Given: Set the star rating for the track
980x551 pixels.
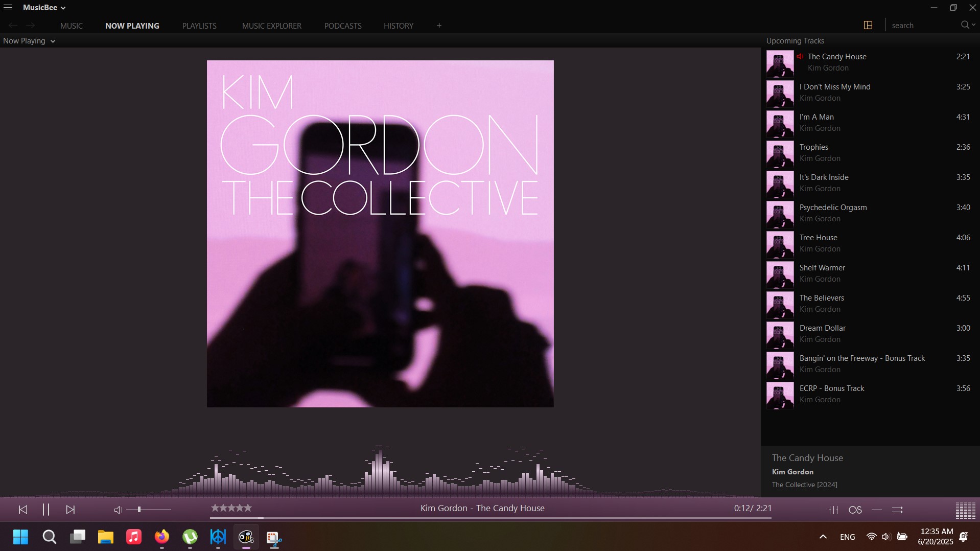Looking at the screenshot, I should click(231, 508).
